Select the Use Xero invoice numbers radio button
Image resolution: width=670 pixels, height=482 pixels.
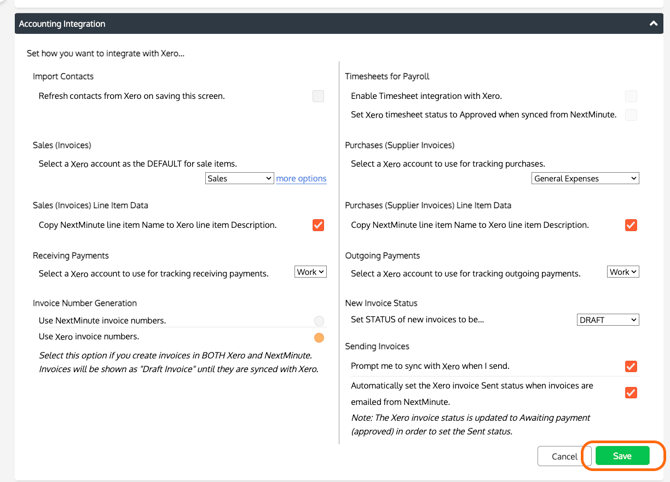(319, 337)
